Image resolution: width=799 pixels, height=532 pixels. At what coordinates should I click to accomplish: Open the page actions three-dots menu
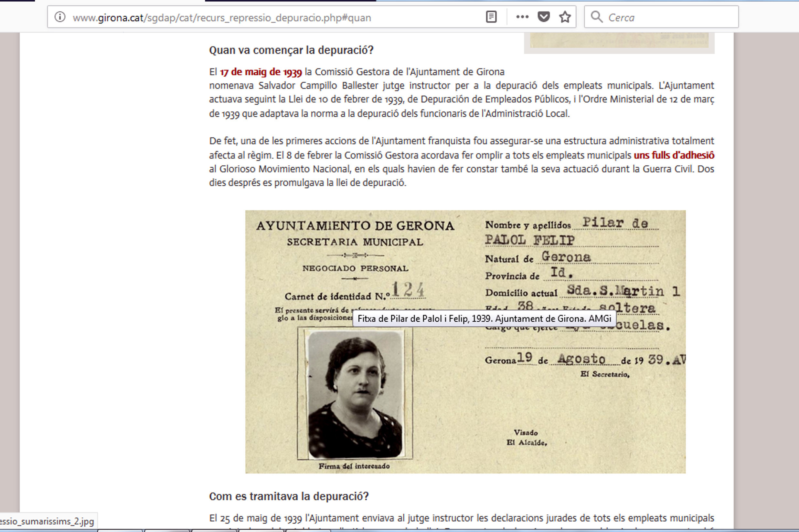pyautogui.click(x=522, y=16)
